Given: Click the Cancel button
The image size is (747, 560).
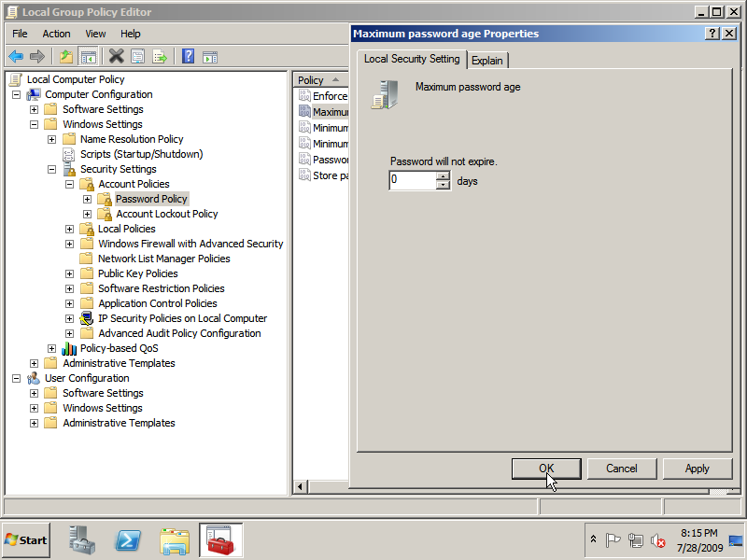Looking at the screenshot, I should pos(622,469).
